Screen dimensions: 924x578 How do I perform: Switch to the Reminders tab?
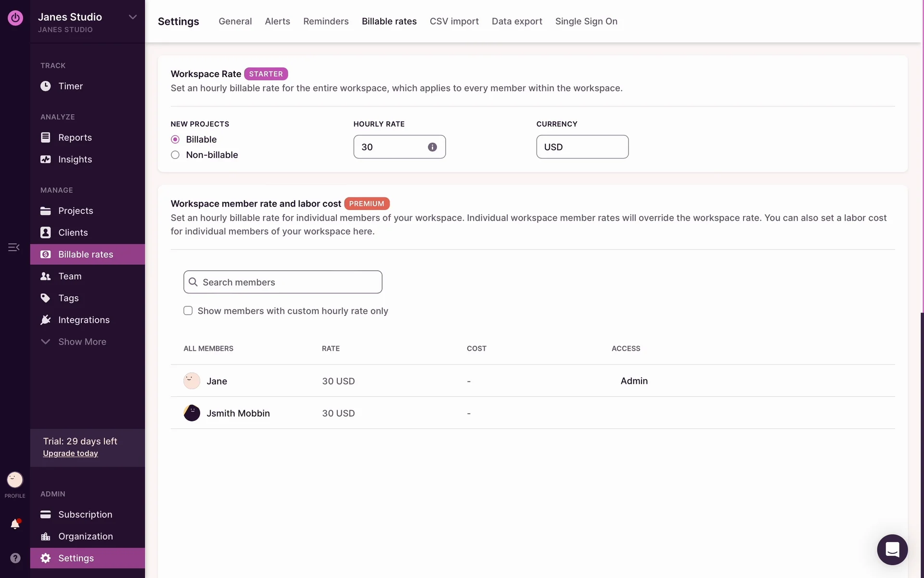326,21
